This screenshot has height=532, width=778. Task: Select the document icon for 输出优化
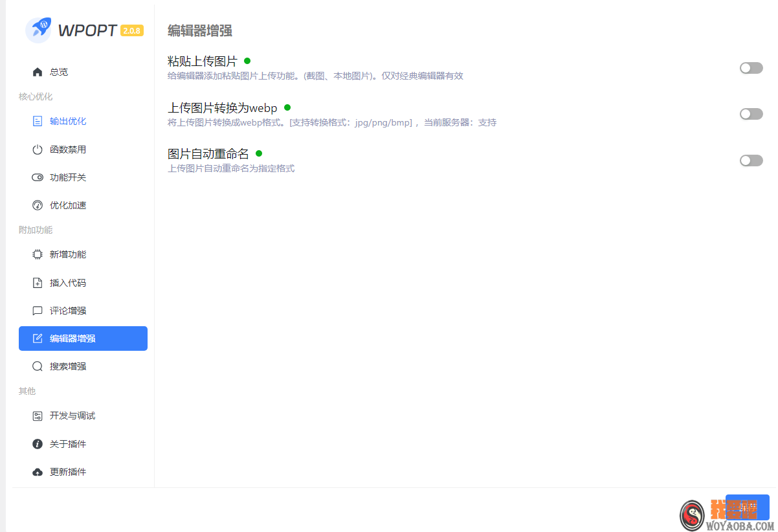[x=38, y=121]
